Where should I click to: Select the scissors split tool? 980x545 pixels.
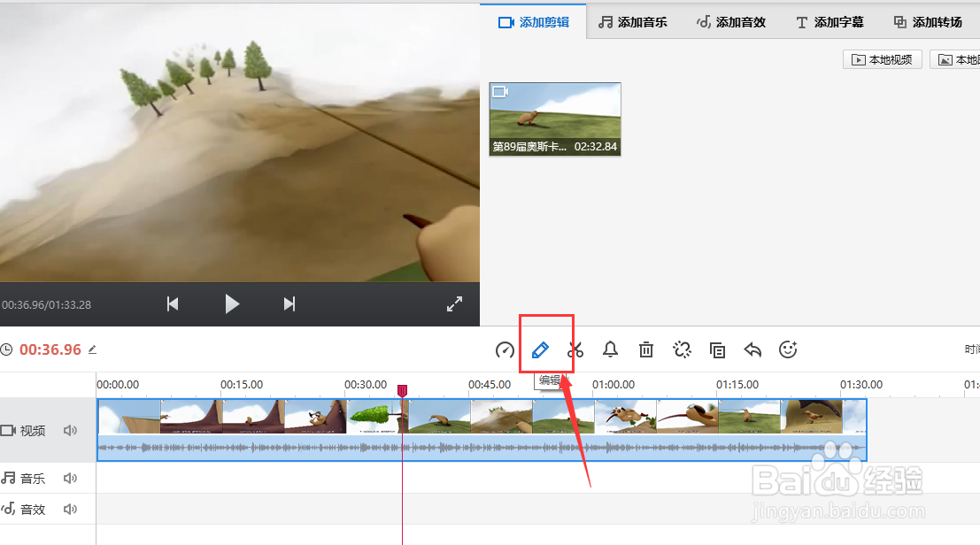point(575,350)
